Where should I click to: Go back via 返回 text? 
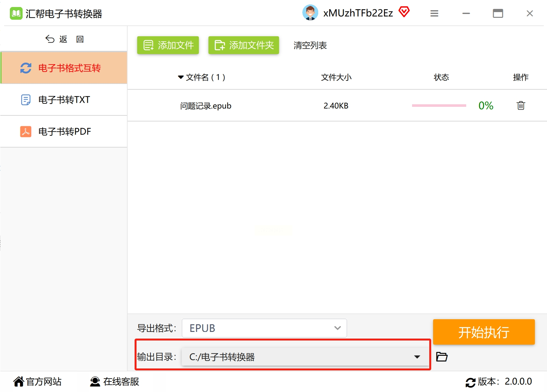click(x=72, y=39)
